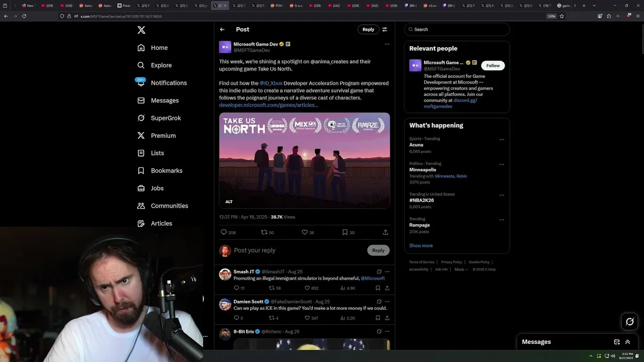
Task: Open more options for #NBA2K26 trend
Action: (502, 195)
